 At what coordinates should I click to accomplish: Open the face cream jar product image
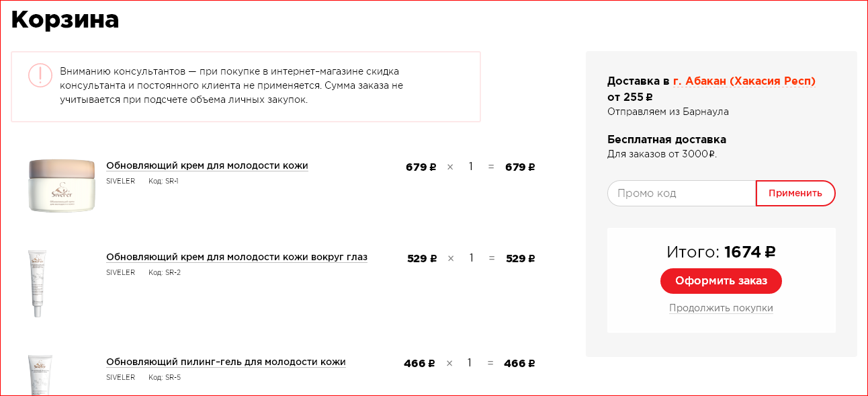tap(61, 185)
